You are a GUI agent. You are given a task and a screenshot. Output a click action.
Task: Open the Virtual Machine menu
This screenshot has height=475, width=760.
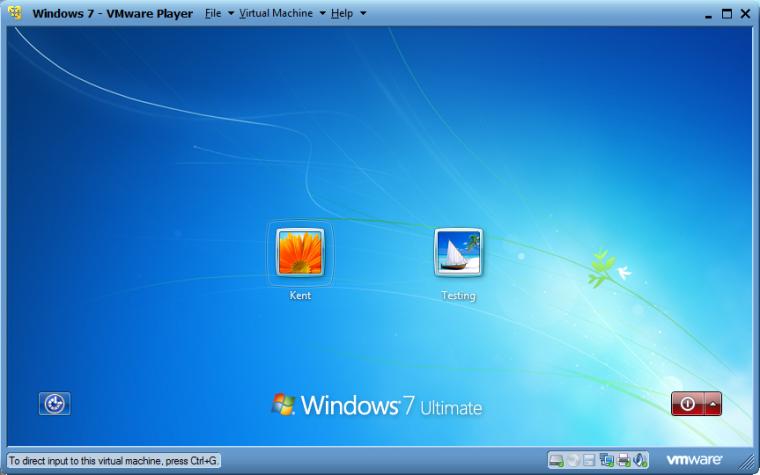pos(276,13)
